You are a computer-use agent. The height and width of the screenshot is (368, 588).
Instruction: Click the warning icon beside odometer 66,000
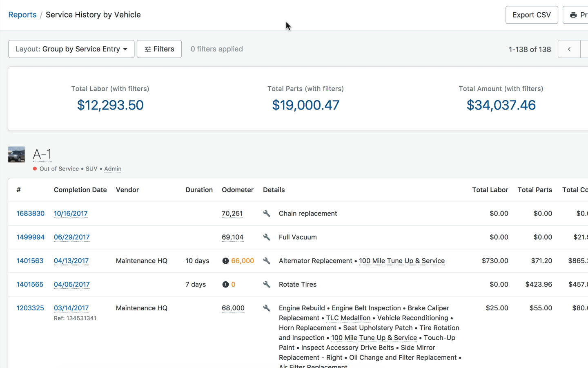click(x=225, y=261)
